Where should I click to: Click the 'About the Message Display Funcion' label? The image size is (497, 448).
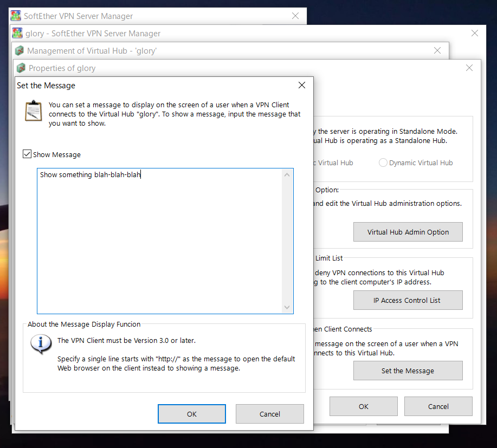[84, 324]
